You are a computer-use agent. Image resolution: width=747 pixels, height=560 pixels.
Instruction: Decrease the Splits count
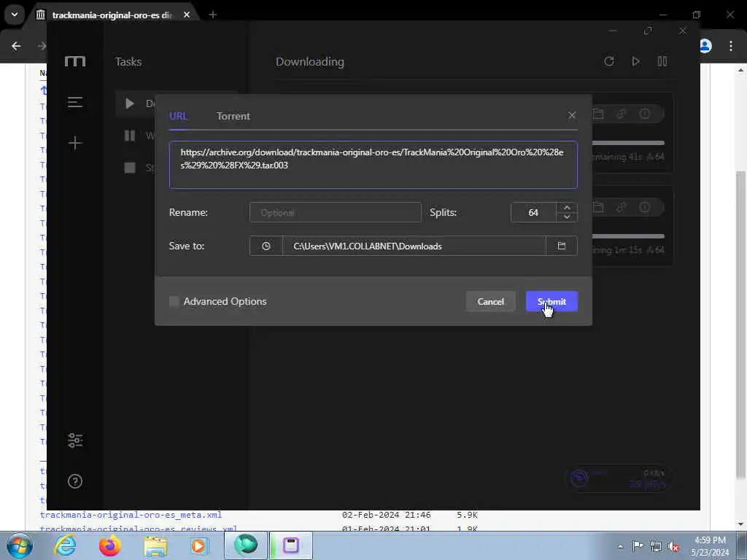point(566,217)
